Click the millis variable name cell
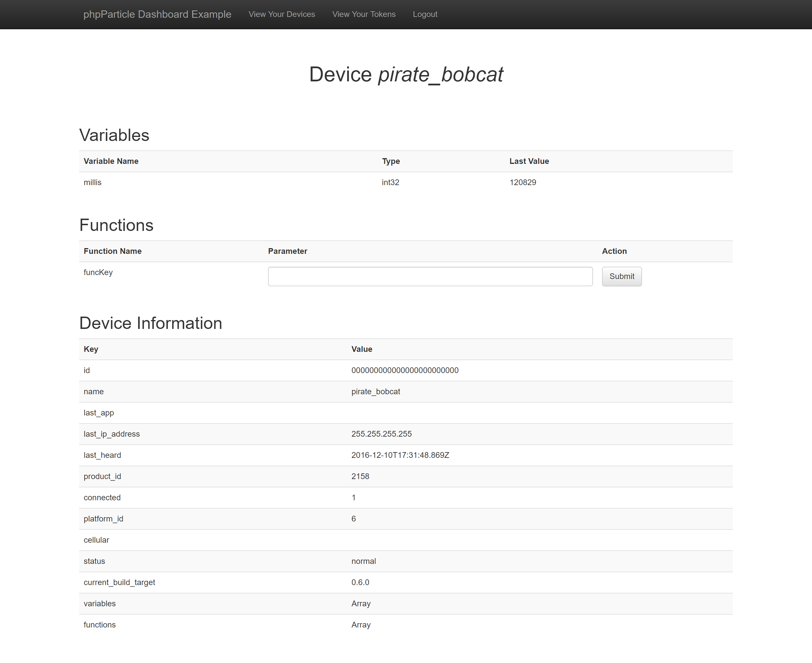Image resolution: width=812 pixels, height=663 pixels. click(x=93, y=182)
